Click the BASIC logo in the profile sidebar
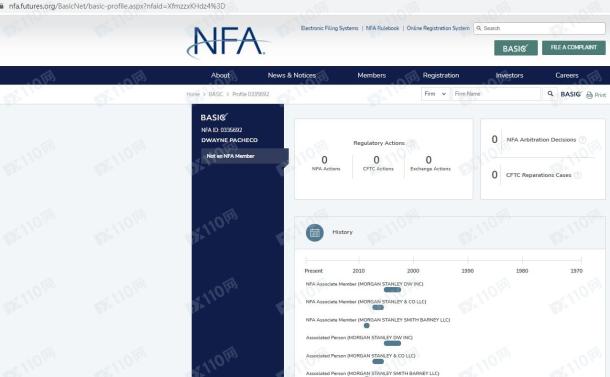610x377 pixels. point(214,117)
